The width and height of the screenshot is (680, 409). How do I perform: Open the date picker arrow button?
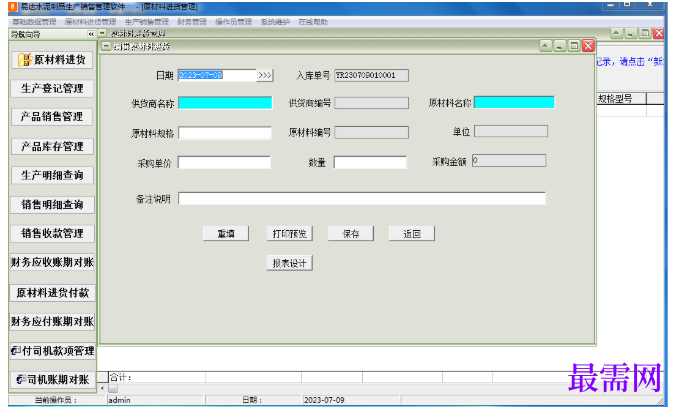tap(265, 75)
